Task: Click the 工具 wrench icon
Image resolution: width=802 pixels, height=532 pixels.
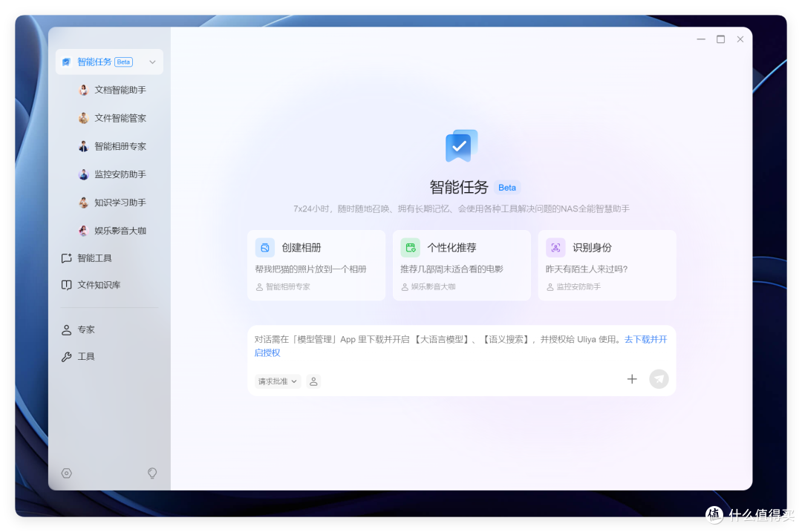Action: (67, 357)
